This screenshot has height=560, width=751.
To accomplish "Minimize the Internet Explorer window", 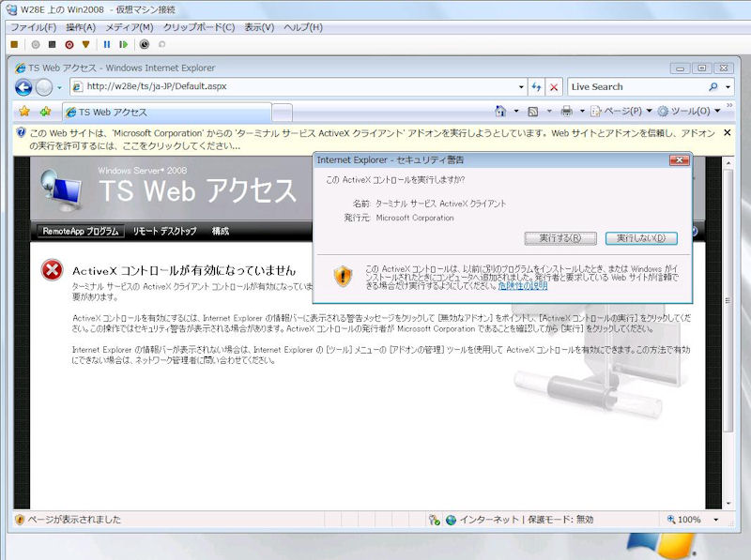I will coord(680,68).
